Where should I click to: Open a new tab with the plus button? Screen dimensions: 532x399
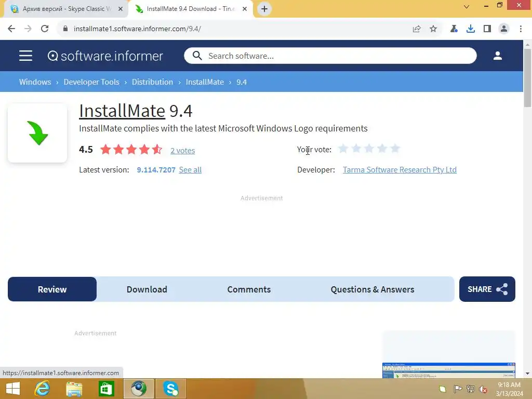pyautogui.click(x=264, y=9)
